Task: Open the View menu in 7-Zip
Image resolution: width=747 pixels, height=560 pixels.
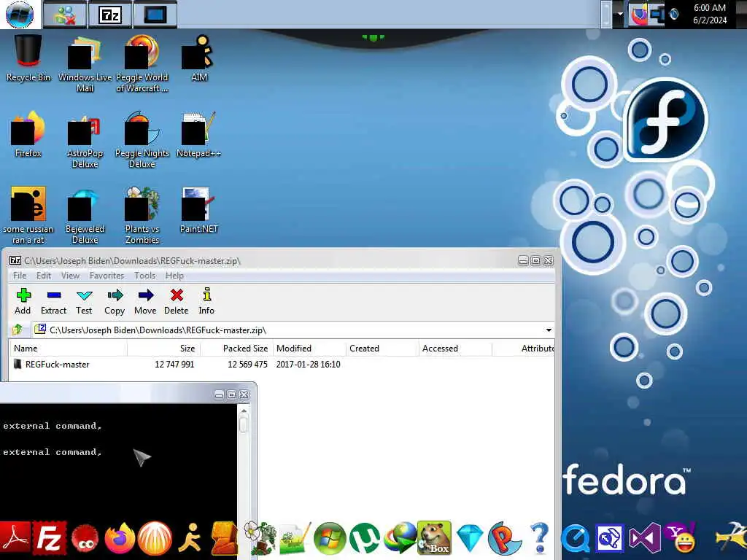Action: click(x=70, y=276)
